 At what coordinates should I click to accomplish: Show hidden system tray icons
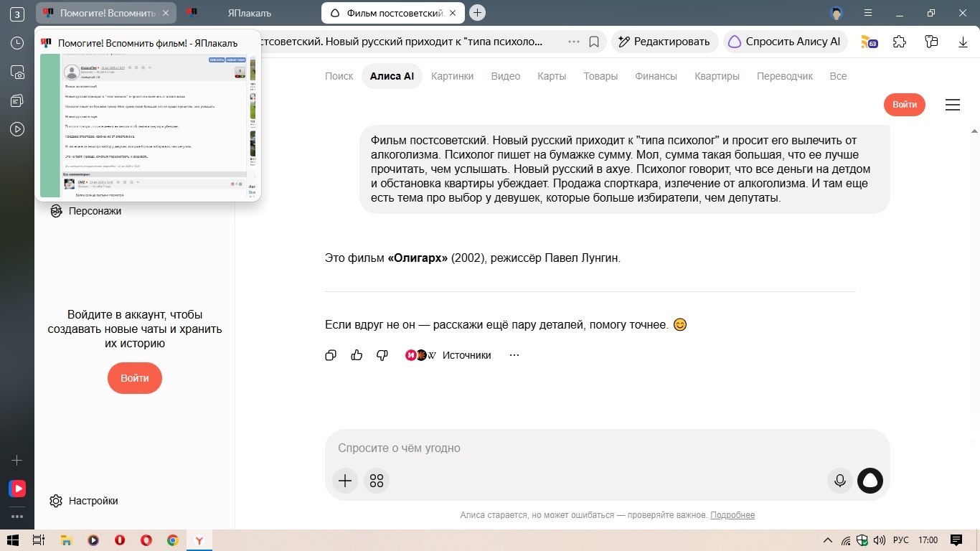pyautogui.click(x=827, y=540)
